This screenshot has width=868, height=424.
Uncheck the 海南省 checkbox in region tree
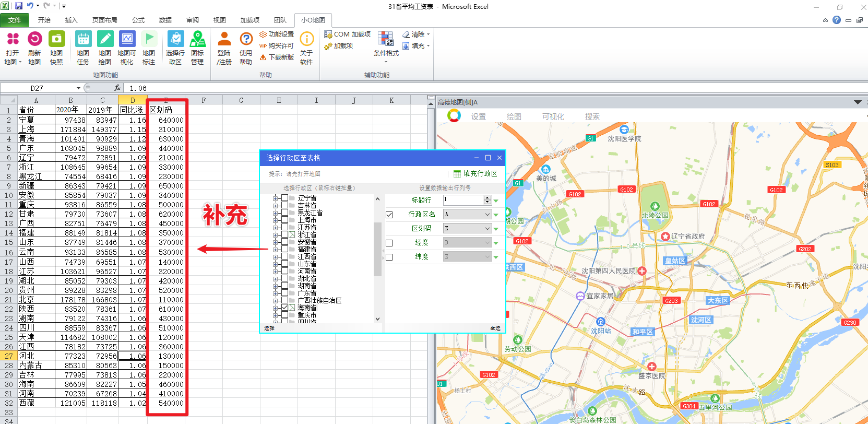(x=284, y=308)
